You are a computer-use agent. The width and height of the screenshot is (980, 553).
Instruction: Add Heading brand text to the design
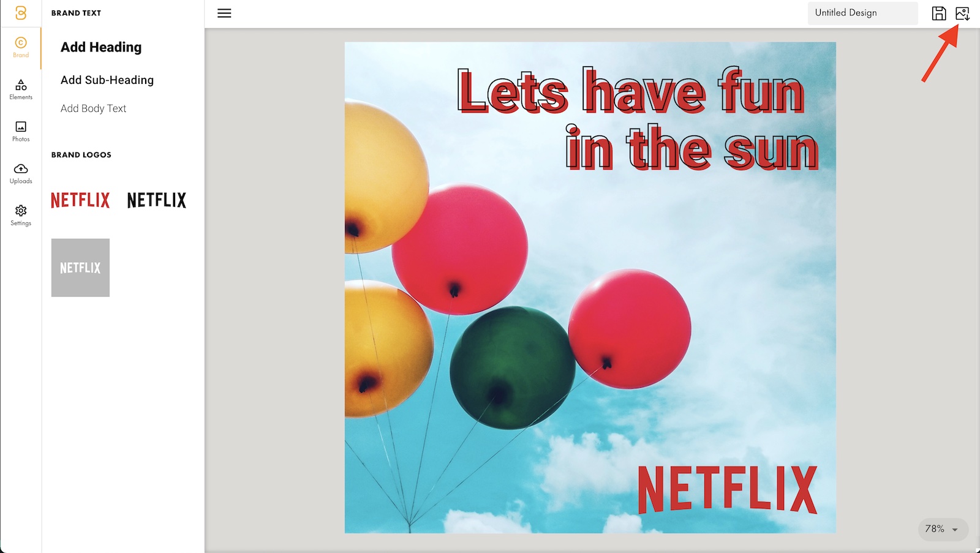[101, 47]
